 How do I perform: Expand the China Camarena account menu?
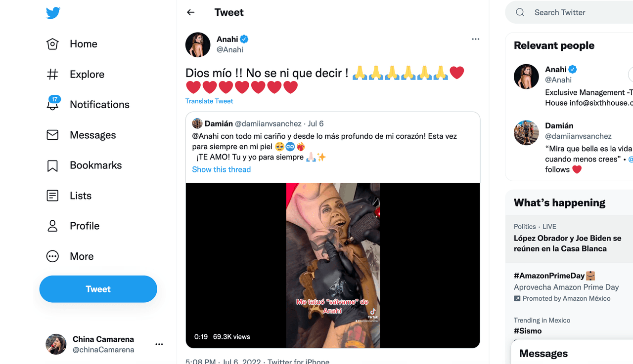159,344
